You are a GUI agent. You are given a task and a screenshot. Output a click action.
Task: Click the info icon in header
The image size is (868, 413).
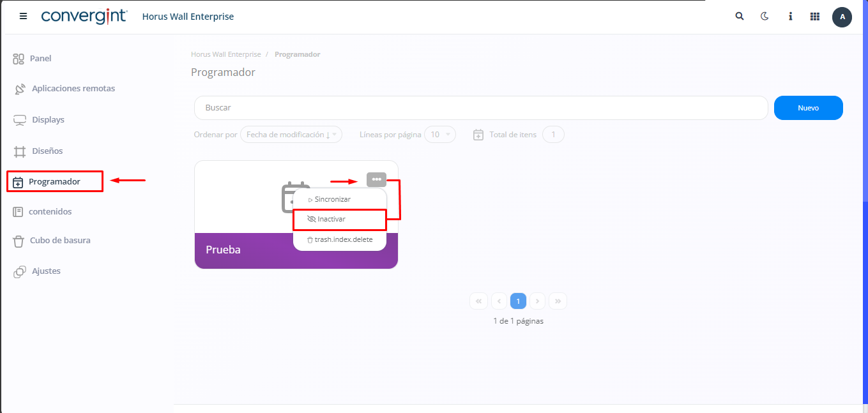click(x=790, y=17)
